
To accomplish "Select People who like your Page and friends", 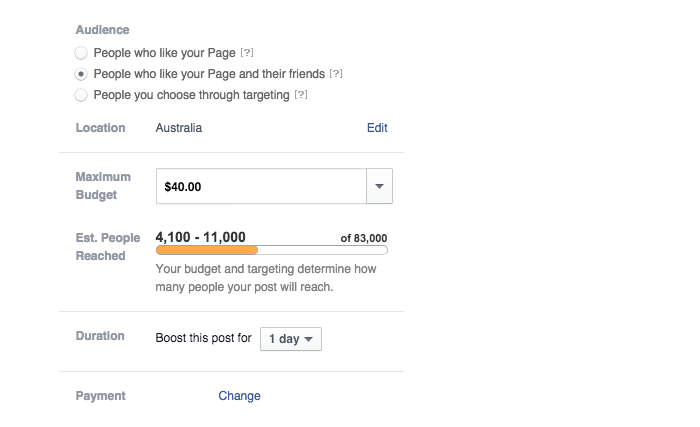I will tap(81, 74).
